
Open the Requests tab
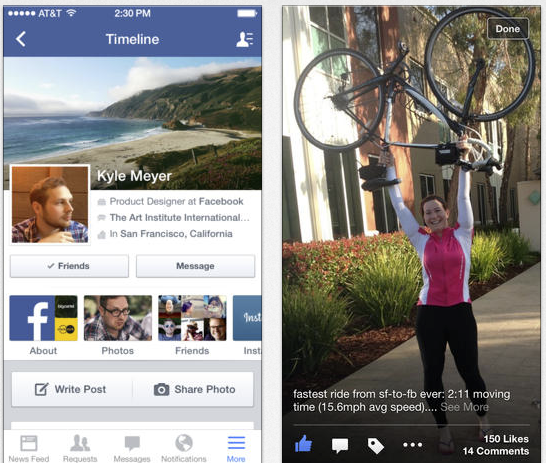pyautogui.click(x=80, y=448)
